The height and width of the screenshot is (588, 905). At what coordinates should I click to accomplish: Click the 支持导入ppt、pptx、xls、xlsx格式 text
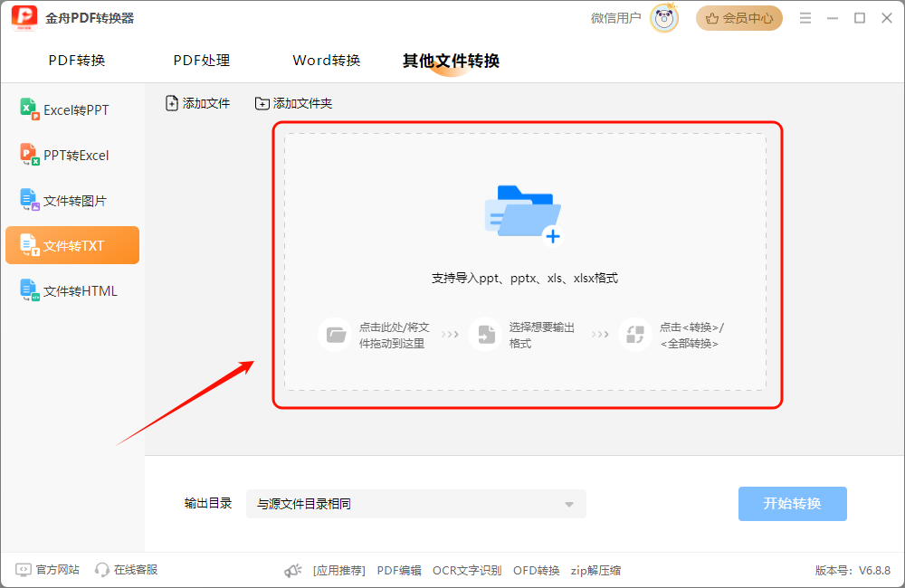coord(525,278)
